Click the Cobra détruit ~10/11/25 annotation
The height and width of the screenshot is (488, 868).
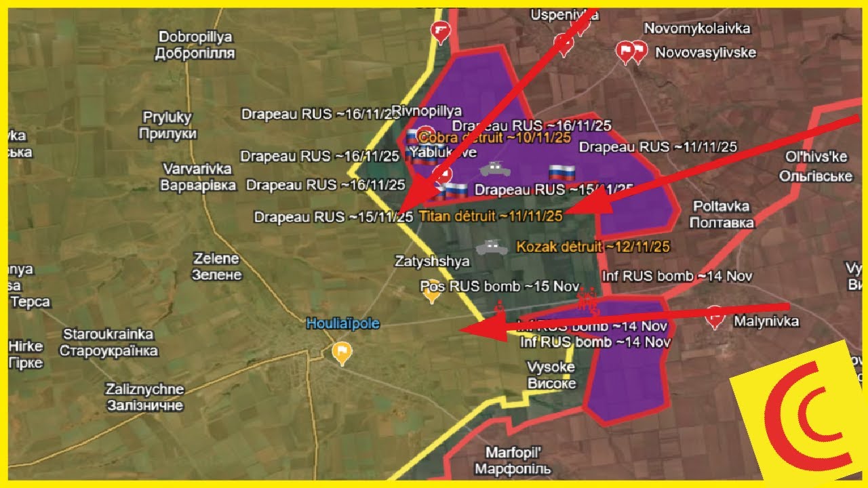[x=495, y=138]
